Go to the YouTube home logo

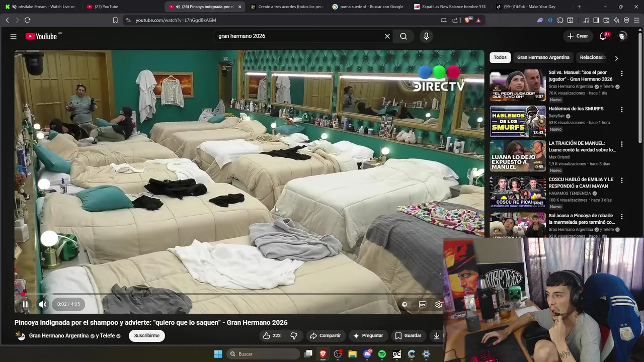[x=41, y=36]
